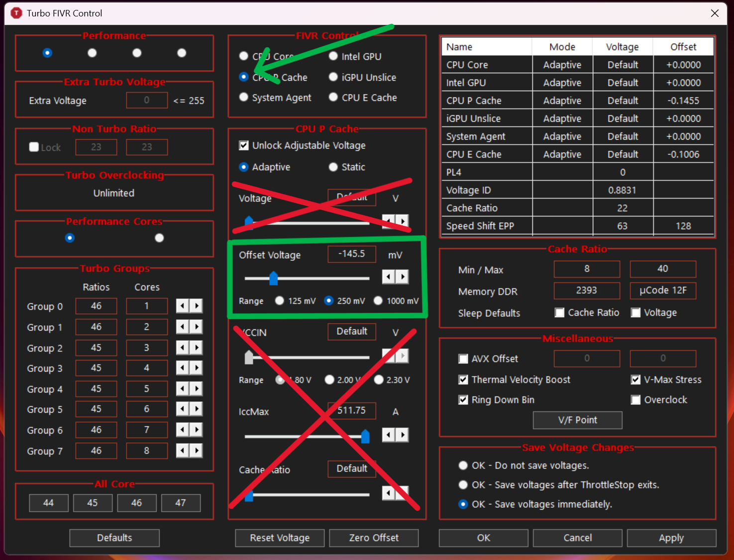Viewport: 734px width, 560px height.
Task: Enable the Overclock checkbox
Action: point(635,400)
